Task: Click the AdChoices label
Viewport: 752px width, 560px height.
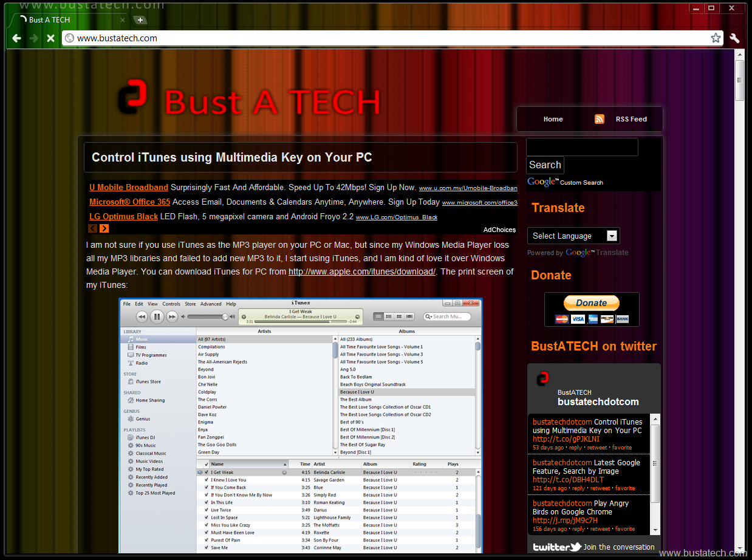Action: pos(499,230)
